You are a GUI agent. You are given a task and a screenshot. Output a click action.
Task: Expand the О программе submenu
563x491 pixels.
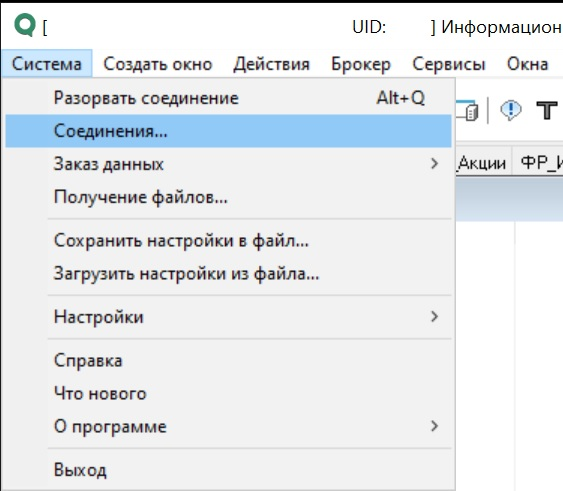(228, 426)
